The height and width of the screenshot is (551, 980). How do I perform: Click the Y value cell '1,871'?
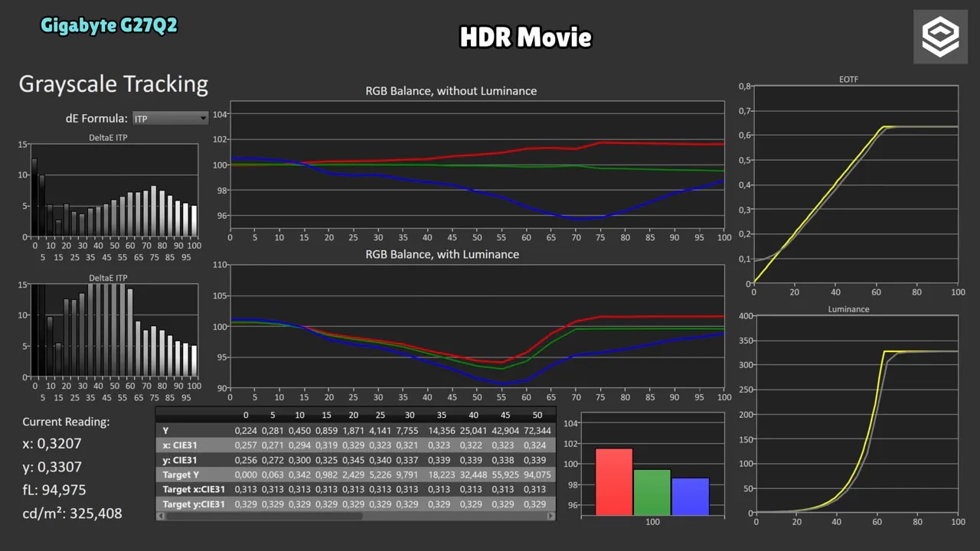click(353, 431)
